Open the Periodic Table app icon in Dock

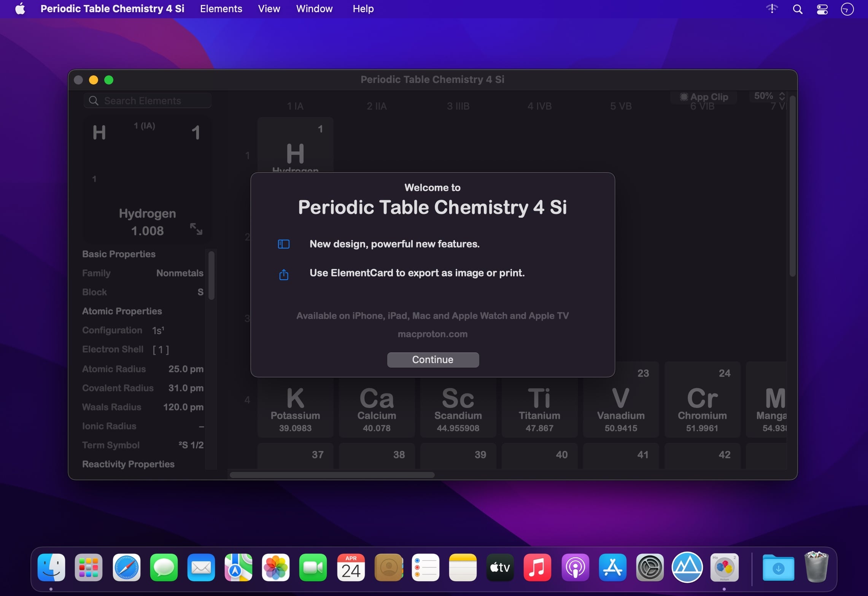pos(725,567)
